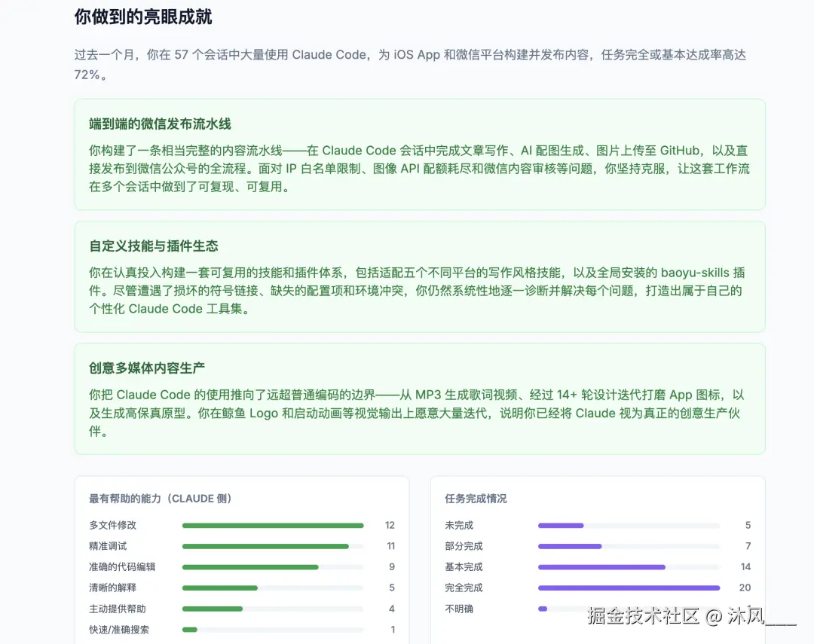Click the purple bar for 未完成
814x644 pixels.
[x=561, y=526]
